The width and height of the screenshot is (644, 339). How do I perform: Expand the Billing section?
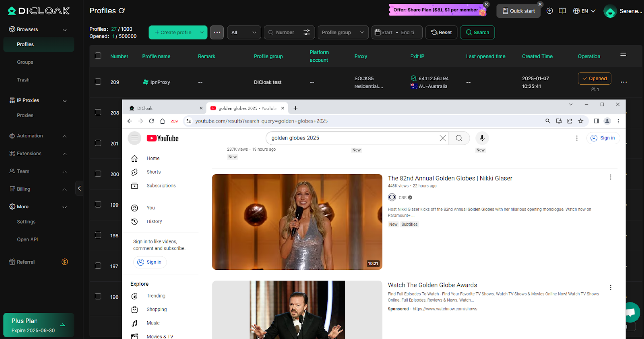click(65, 189)
